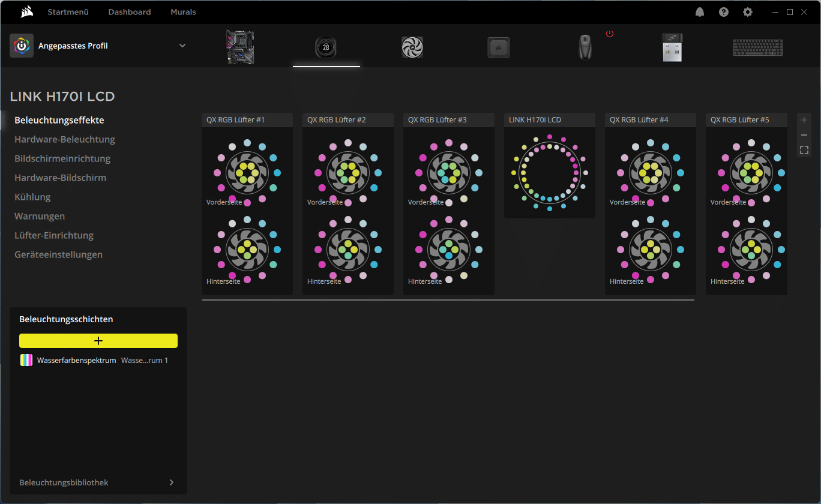Switch to the Murals menu
This screenshot has width=821, height=504.
[183, 12]
